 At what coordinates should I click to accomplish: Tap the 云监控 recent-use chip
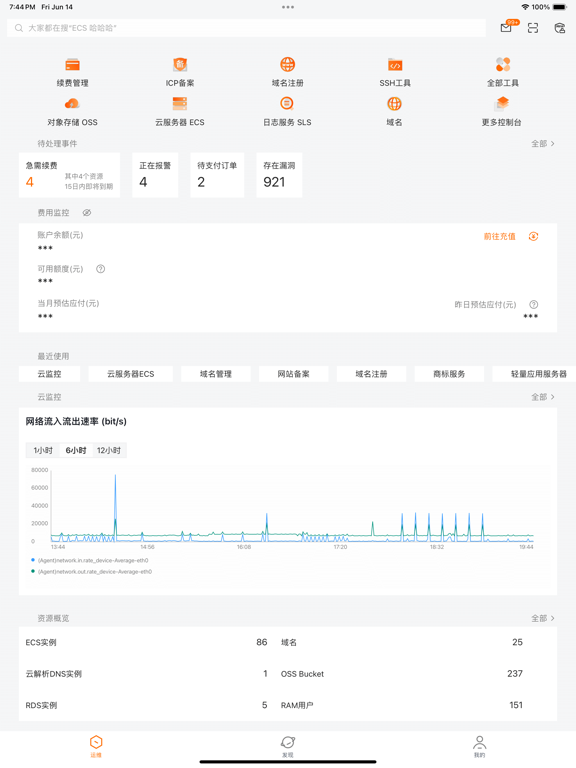(49, 374)
